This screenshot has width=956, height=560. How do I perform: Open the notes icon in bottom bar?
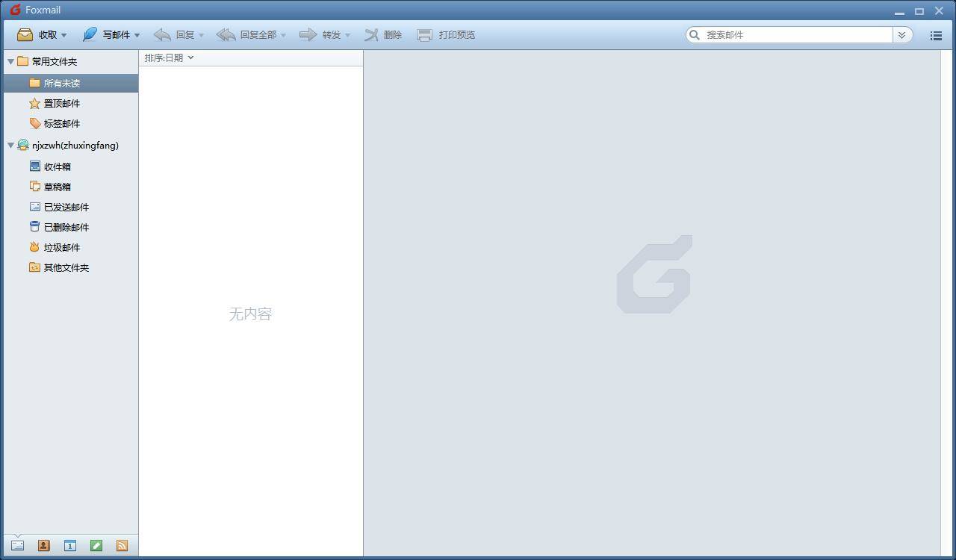pos(96,546)
